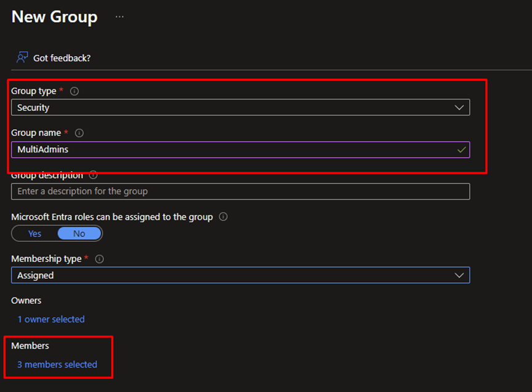Click the Group type info icon

pos(74,91)
